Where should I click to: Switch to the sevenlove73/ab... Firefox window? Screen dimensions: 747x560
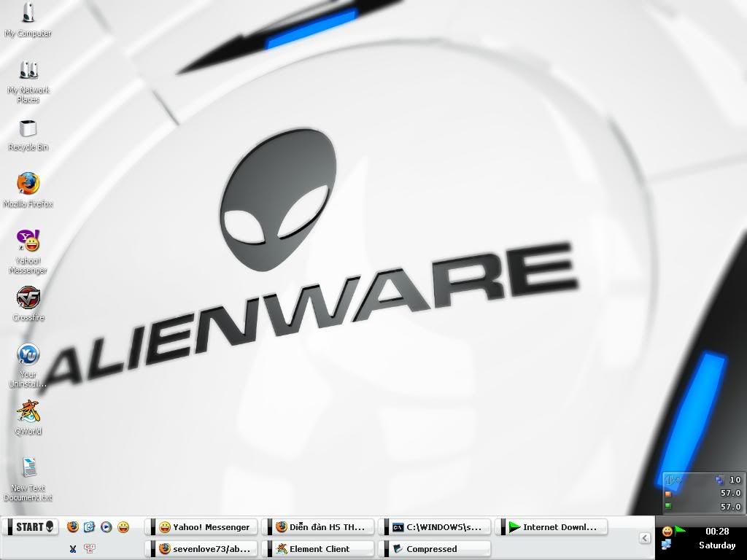[203, 549]
